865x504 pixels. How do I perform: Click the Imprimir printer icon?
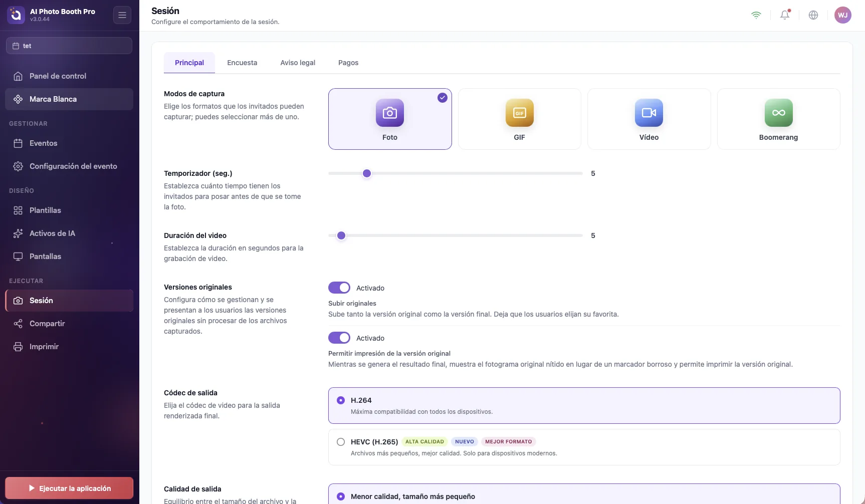[18, 347]
